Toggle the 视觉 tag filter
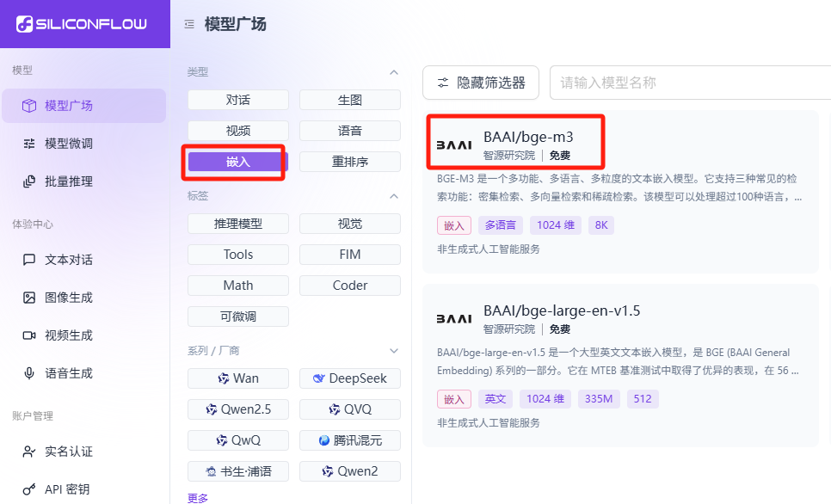 tap(350, 224)
